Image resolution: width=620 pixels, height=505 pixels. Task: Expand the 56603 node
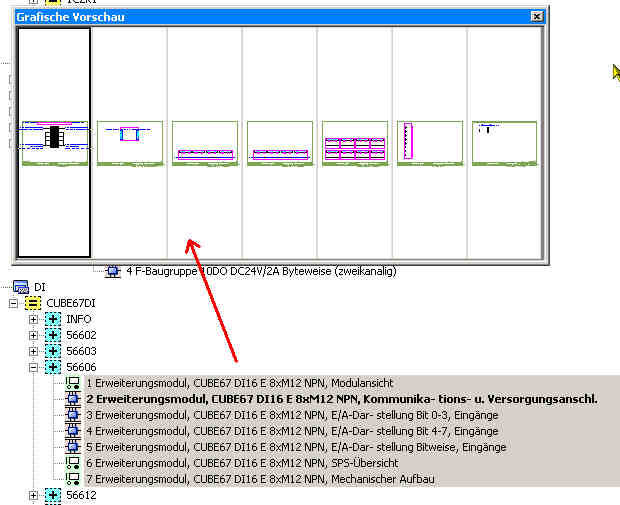[33, 351]
